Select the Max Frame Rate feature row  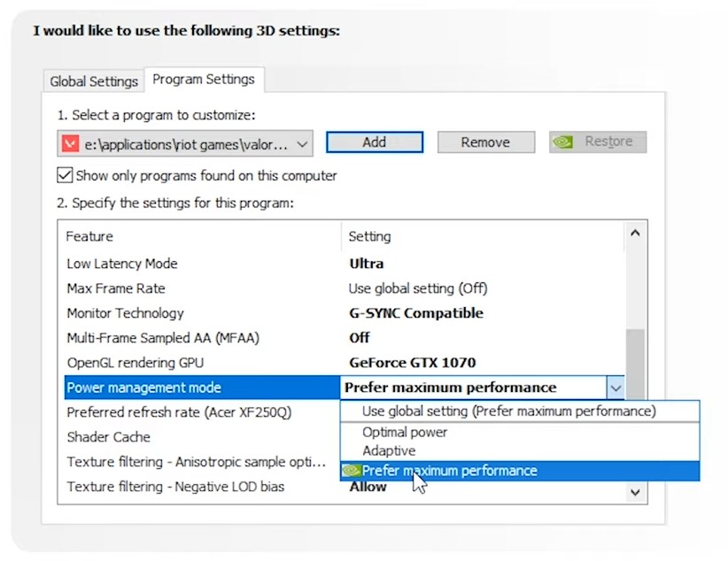click(116, 288)
